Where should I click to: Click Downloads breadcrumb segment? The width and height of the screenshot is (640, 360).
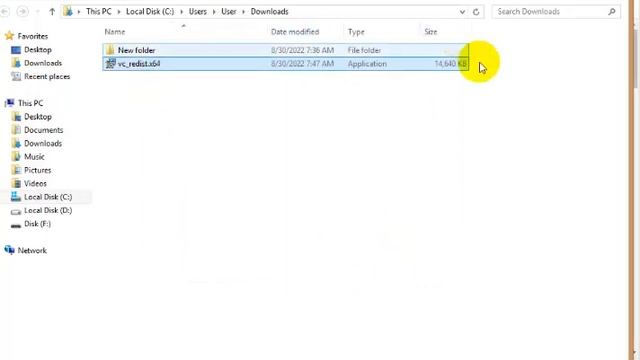click(x=269, y=11)
